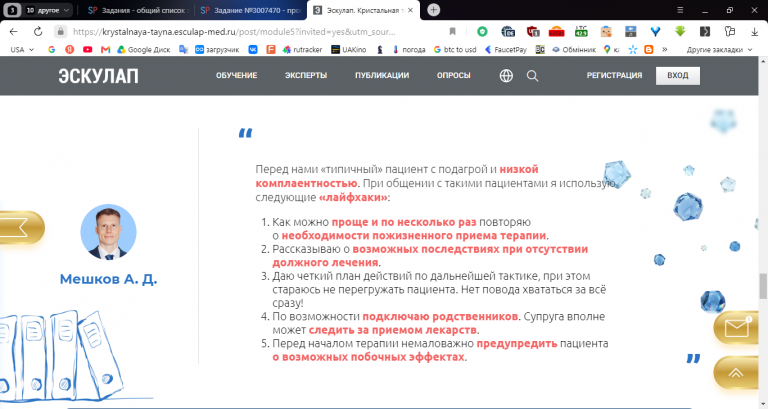Open browser downloads arrow icon
Image resolution: width=768 pixels, height=409 pixels.
754,32
